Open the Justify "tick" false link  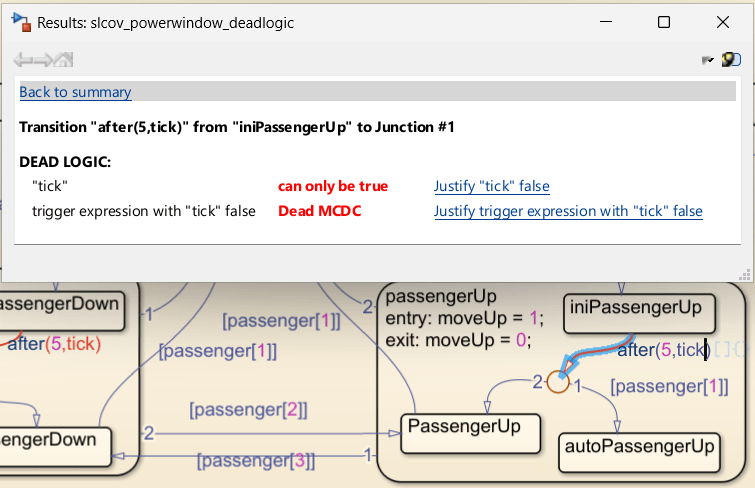491,186
